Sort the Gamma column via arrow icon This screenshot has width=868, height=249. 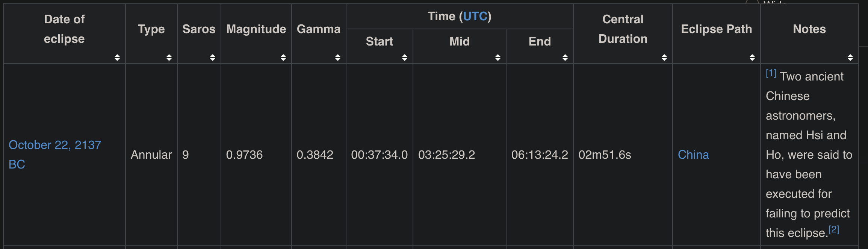coord(338,58)
